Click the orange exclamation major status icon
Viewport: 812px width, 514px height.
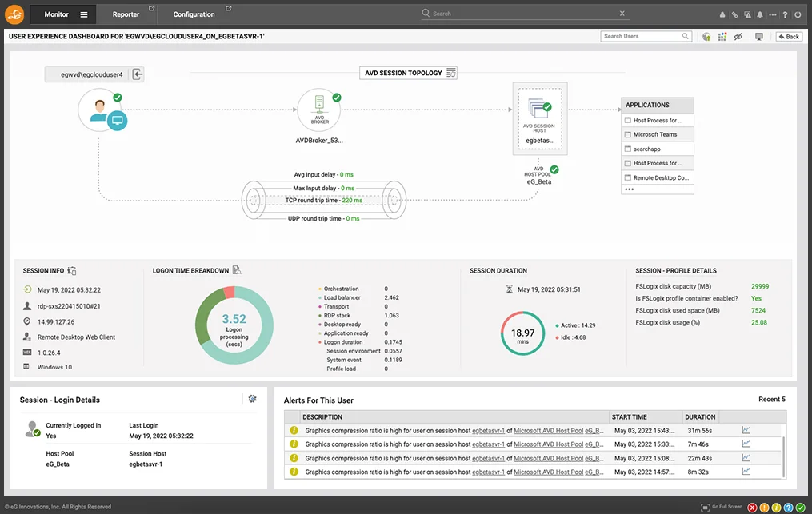[x=764, y=508]
